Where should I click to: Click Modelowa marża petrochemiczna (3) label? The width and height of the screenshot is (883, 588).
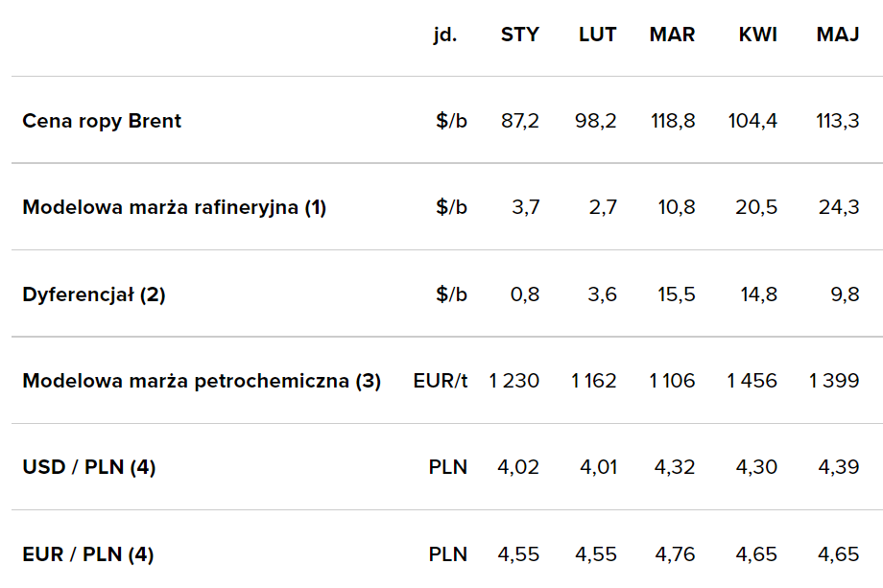(202, 381)
